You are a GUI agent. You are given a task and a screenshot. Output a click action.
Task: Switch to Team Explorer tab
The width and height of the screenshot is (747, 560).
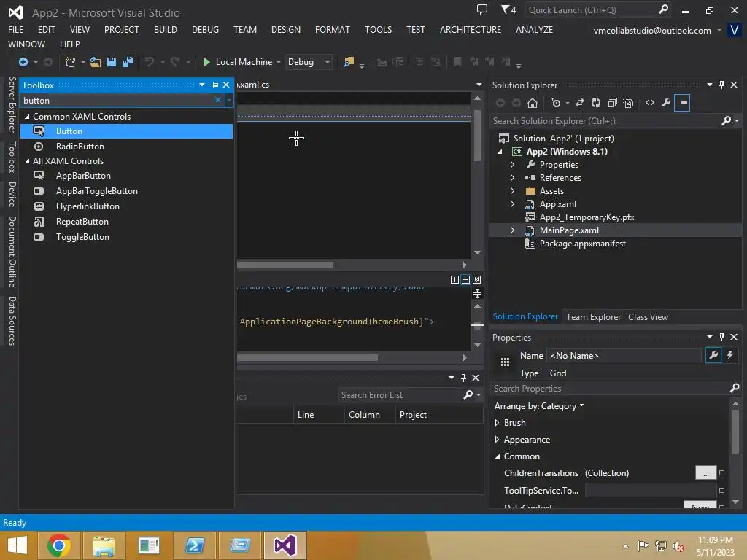(593, 316)
